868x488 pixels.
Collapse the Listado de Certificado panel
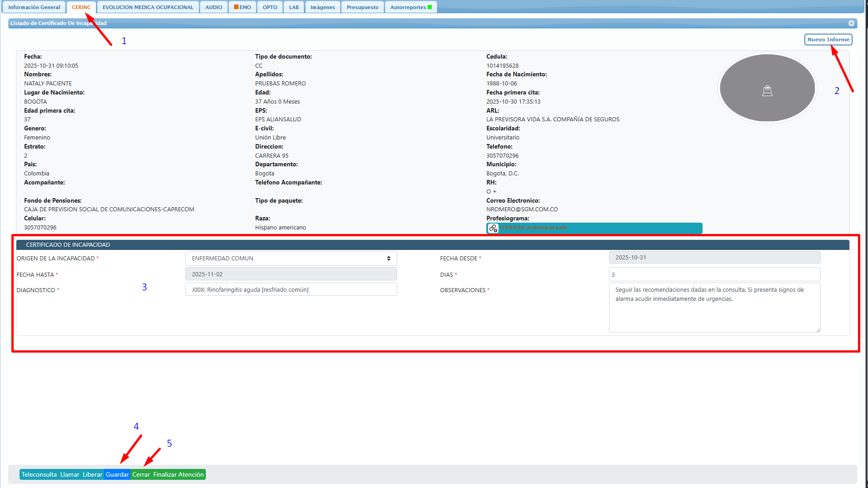pyautogui.click(x=851, y=23)
